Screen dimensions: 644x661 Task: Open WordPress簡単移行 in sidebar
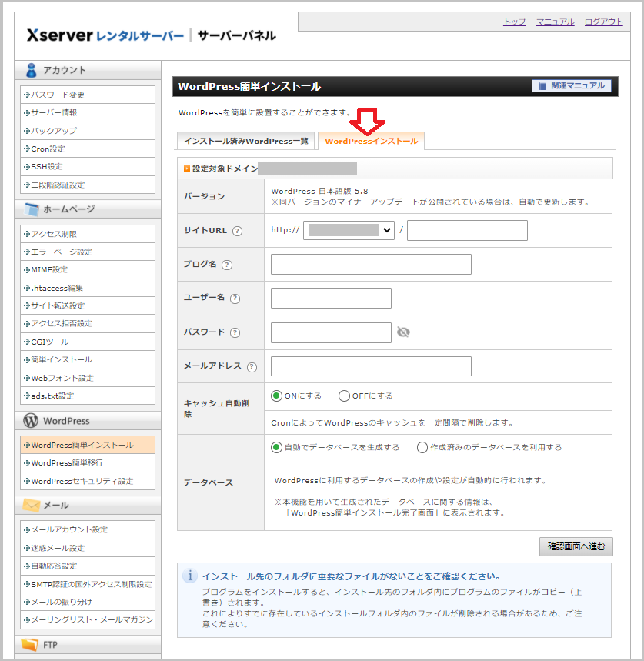click(x=88, y=463)
